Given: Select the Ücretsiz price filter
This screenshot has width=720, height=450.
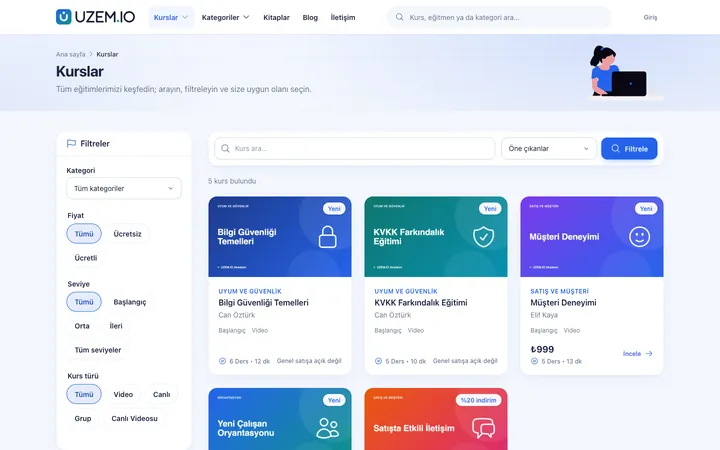Looking at the screenshot, I should (x=127, y=234).
